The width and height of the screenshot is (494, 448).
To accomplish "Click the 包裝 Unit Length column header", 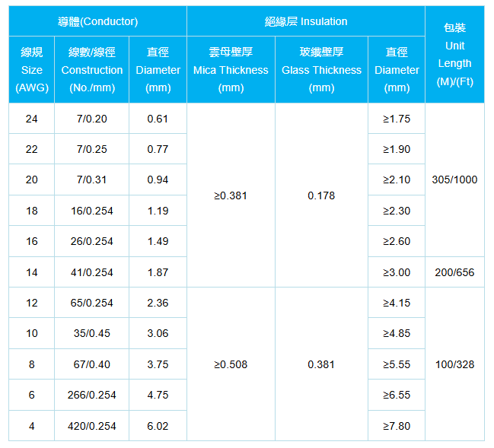I will click(454, 54).
